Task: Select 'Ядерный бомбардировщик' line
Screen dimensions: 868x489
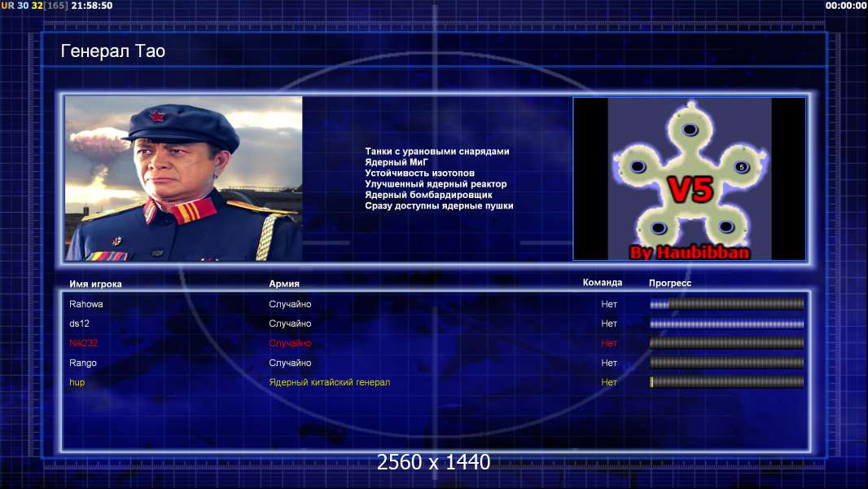Action: coord(428,195)
